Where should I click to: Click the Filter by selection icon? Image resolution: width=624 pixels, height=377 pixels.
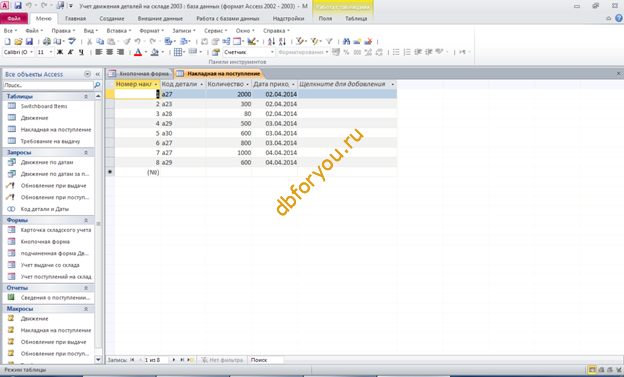tap(300, 41)
